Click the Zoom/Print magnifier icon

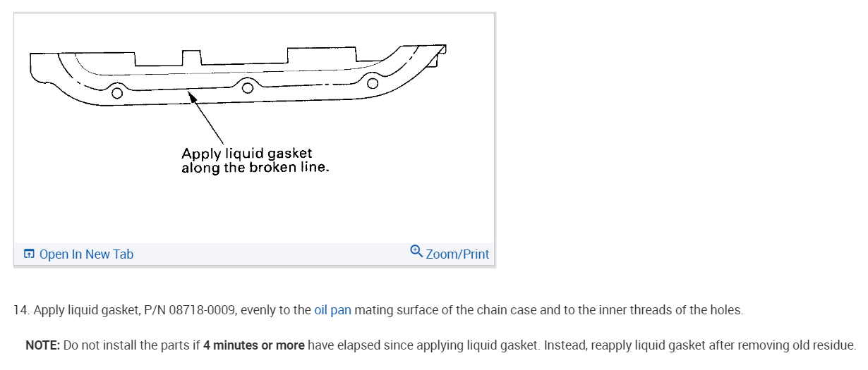pos(416,252)
